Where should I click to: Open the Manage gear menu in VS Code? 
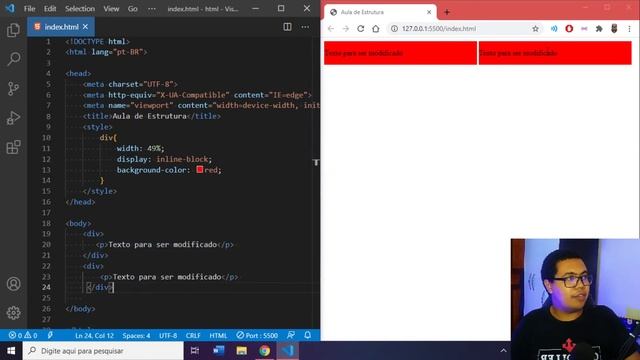(13, 313)
